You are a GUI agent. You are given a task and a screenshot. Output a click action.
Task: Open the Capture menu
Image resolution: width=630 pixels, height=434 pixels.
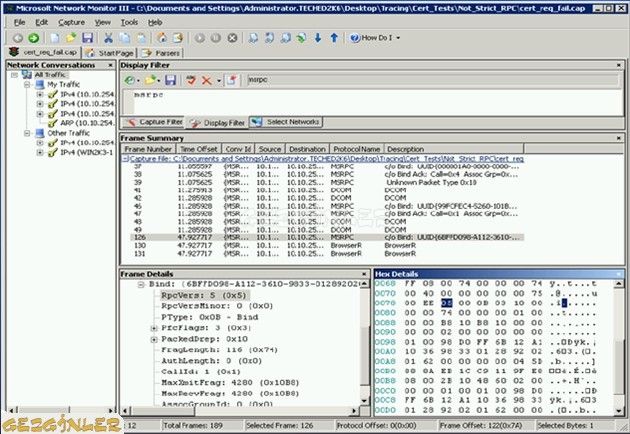coord(72,23)
